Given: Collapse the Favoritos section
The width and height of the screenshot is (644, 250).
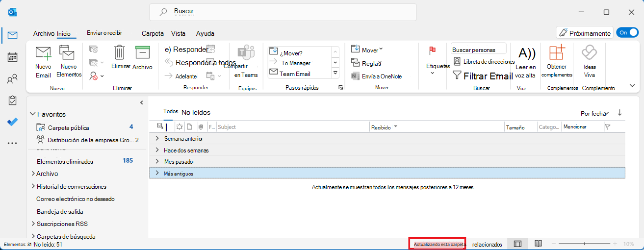Looking at the screenshot, I should (x=32, y=114).
